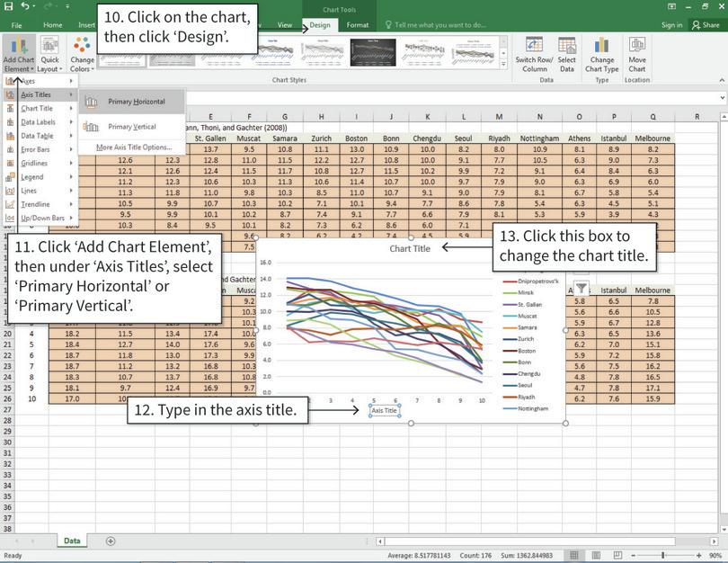Expand the Trendline submenu
Viewport: 728px width, 563px height.
pos(36,204)
